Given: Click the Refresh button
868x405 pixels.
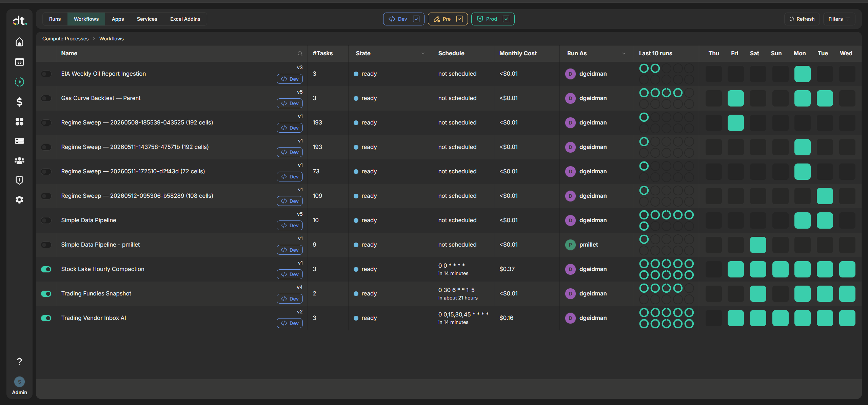Looking at the screenshot, I should 802,19.
